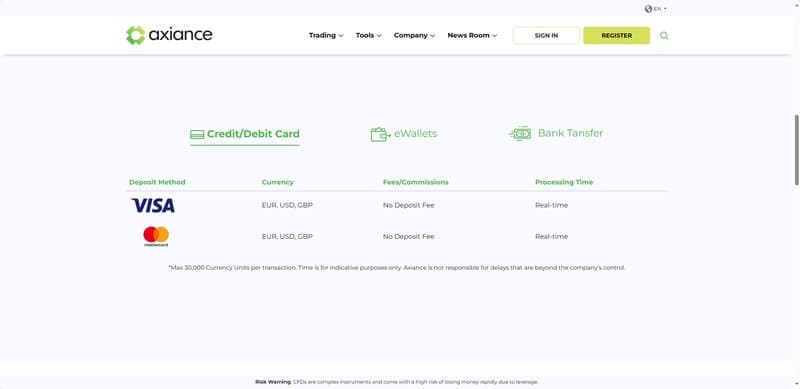The height and width of the screenshot is (389, 800).
Task: Expand the News Room menu
Action: pos(472,35)
